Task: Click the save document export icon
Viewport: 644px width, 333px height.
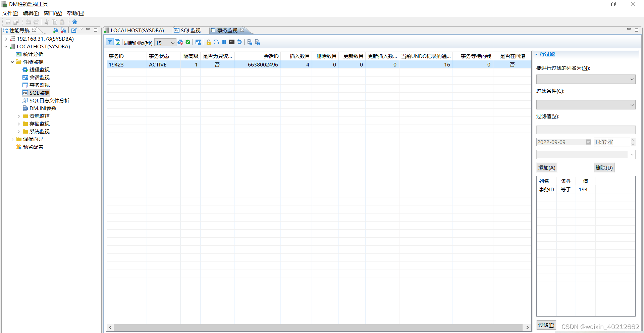Action: click(x=250, y=42)
